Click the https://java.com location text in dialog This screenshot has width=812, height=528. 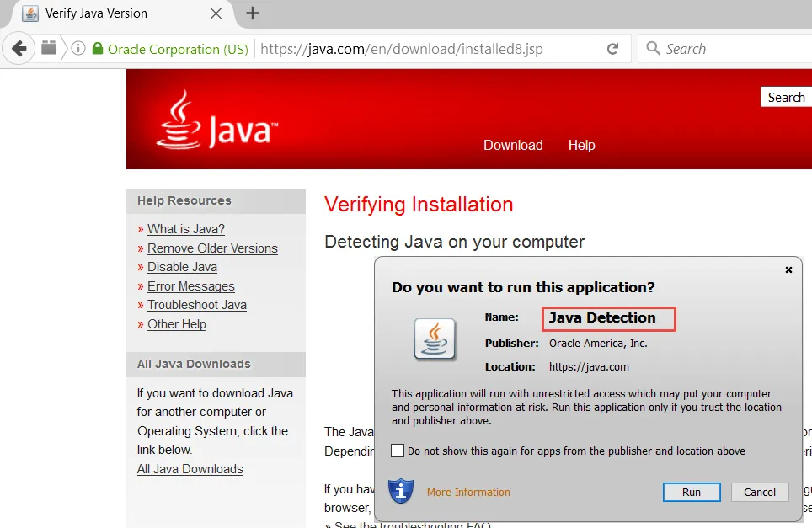(589, 366)
